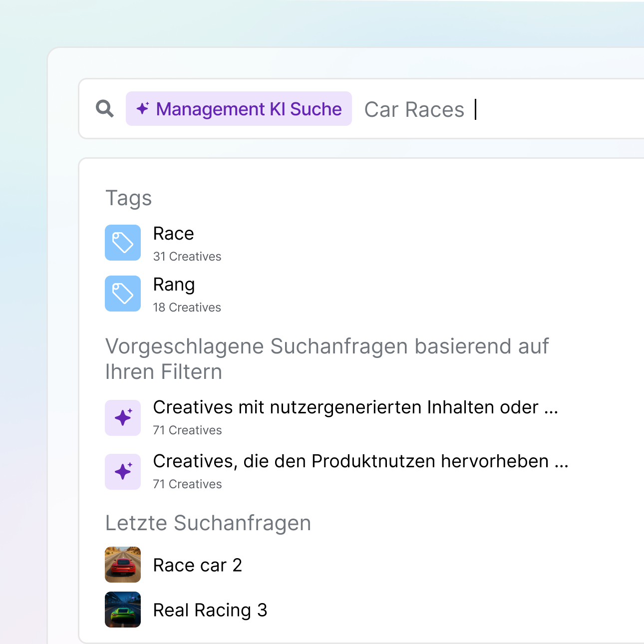Click sparkle icon next to Produktnutzen suggestion
The width and height of the screenshot is (644, 644).
tap(123, 471)
